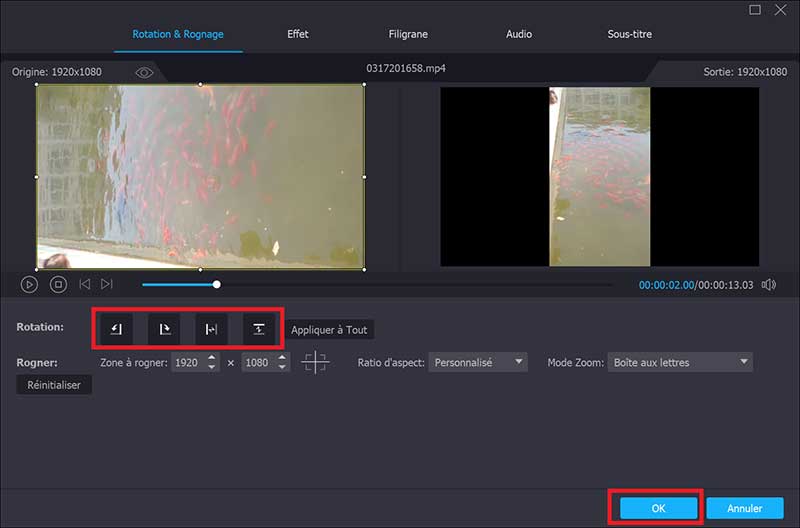800x528 pixels.
Task: Go to next frame
Action: [107, 284]
